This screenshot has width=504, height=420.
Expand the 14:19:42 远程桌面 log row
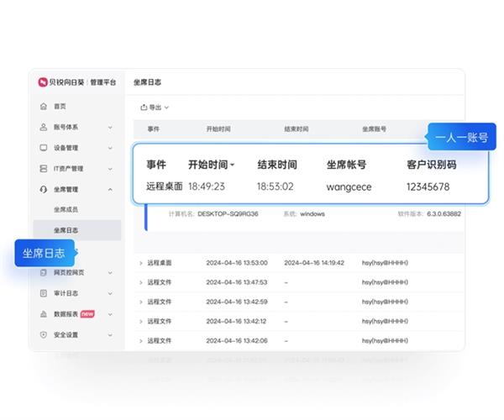coord(140,263)
